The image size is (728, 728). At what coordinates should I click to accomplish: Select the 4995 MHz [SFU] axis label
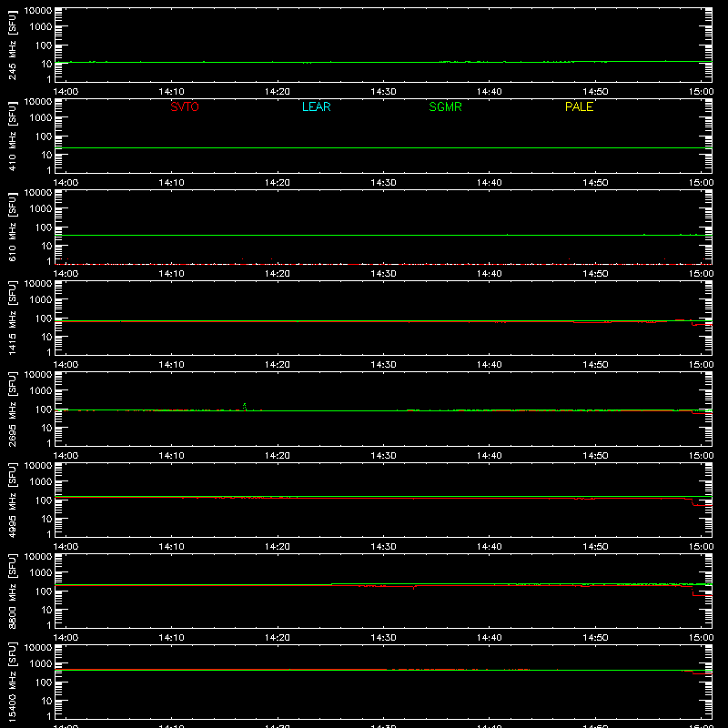tap(12, 500)
